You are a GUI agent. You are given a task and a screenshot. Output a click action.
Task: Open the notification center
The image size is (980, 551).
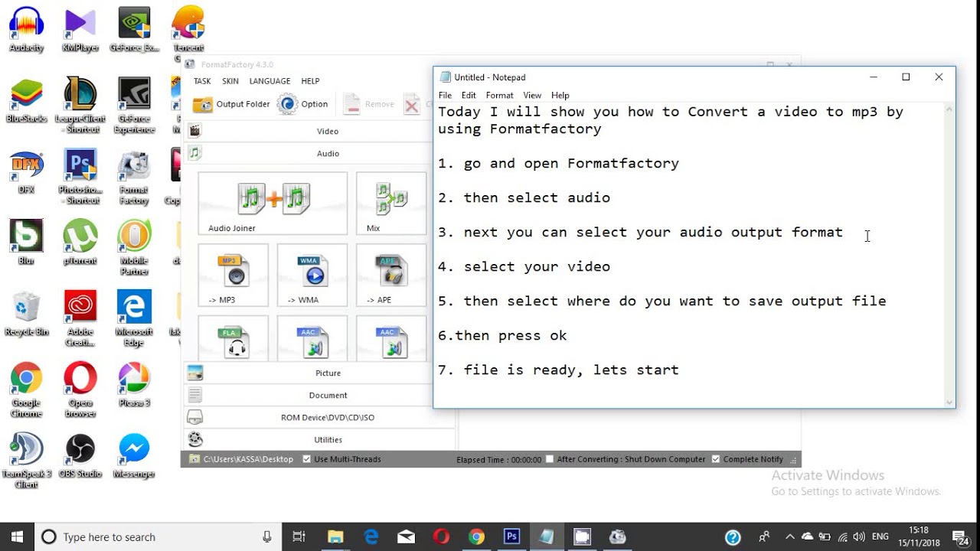coord(960,537)
